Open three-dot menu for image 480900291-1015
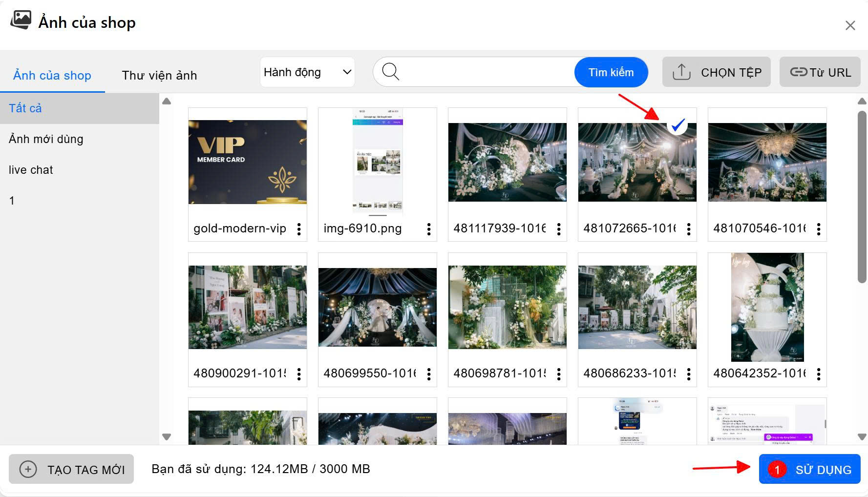The height and width of the screenshot is (497, 868). [x=299, y=374]
